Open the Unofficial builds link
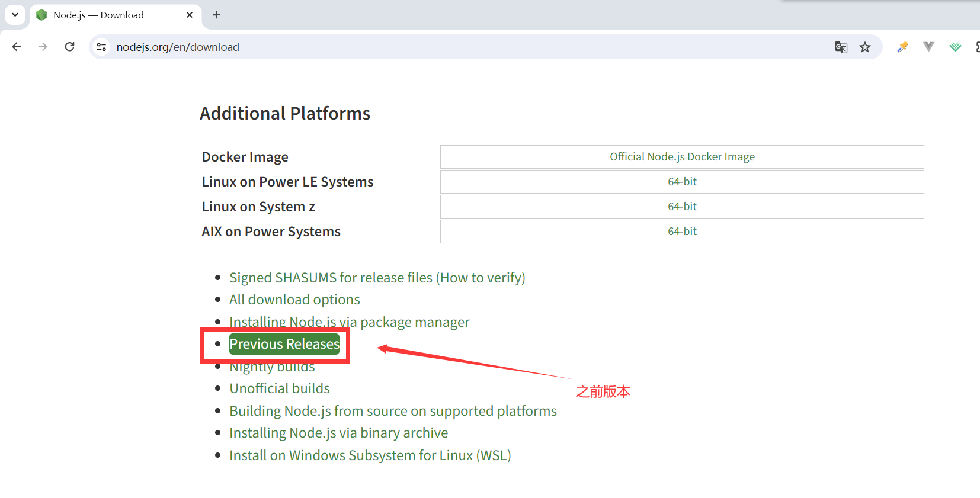Image resolution: width=980 pixels, height=498 pixels. [280, 388]
